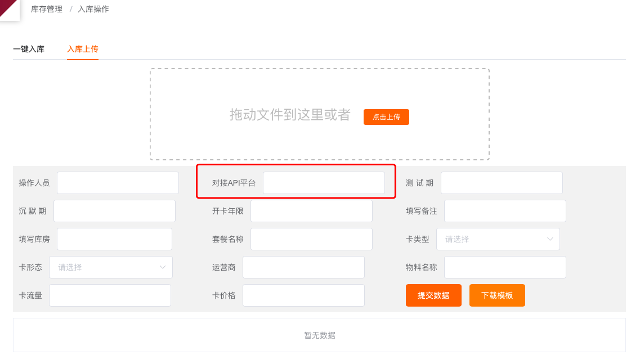Click the 点击上传 button
The image size is (640, 364).
click(386, 117)
